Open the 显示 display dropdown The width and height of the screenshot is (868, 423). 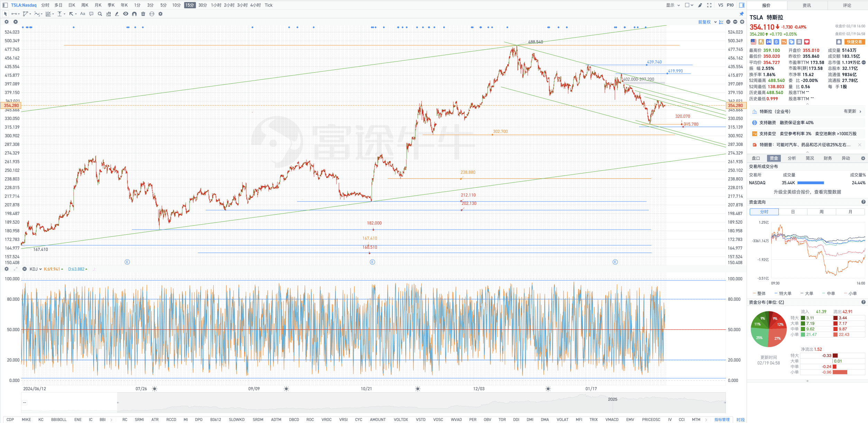[x=673, y=5]
